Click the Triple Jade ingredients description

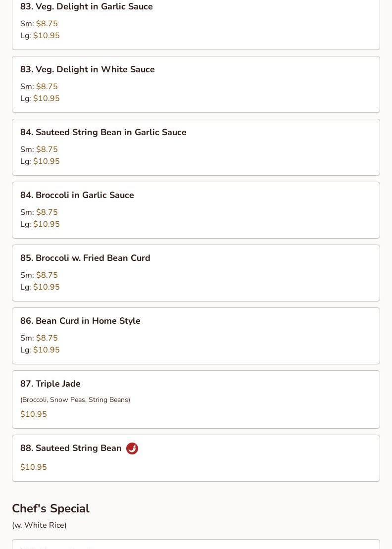(x=75, y=399)
